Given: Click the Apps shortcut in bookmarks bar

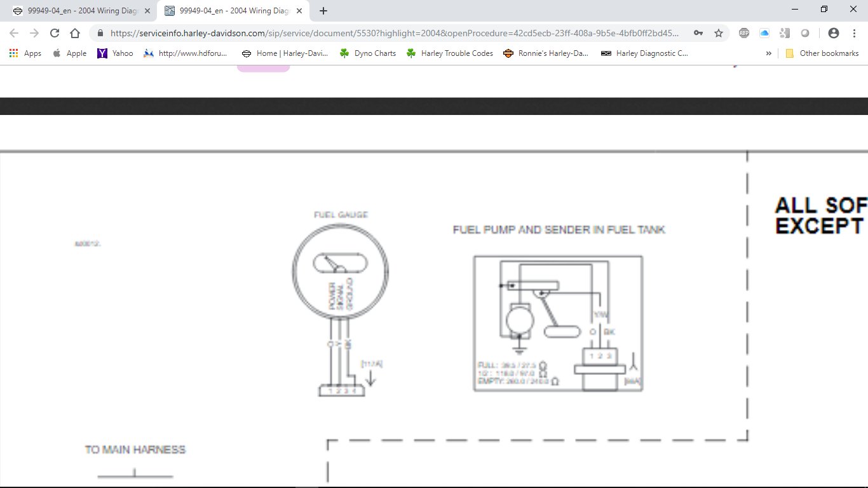Looking at the screenshot, I should pyautogui.click(x=25, y=53).
